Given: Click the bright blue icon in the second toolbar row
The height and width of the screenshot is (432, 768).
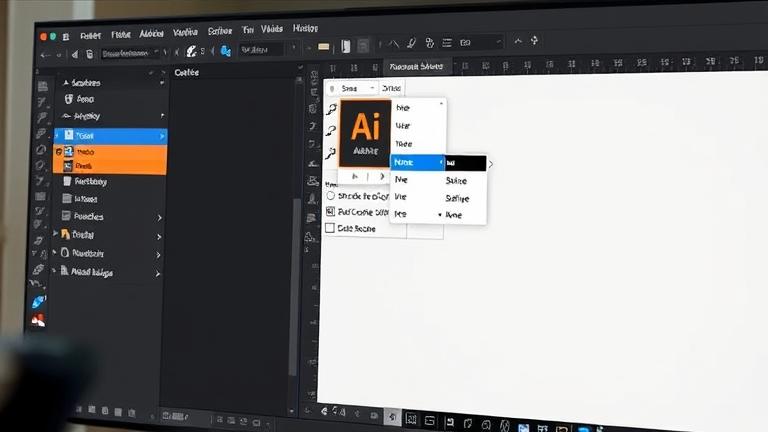Looking at the screenshot, I should coord(225,50).
